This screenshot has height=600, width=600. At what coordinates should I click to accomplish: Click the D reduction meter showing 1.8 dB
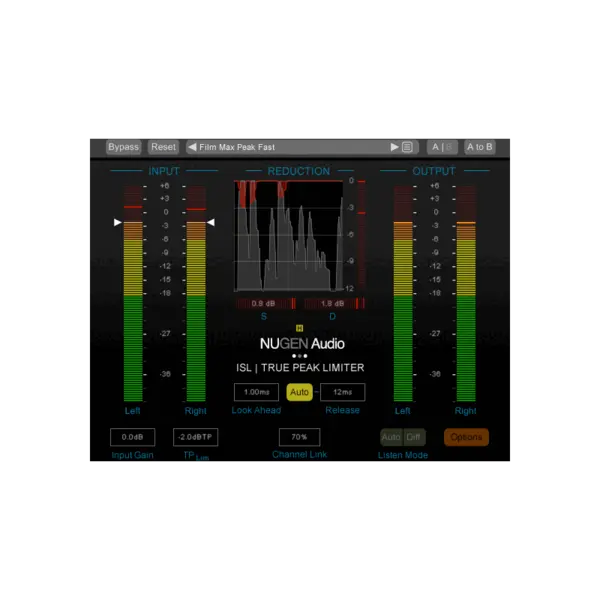pos(334,303)
